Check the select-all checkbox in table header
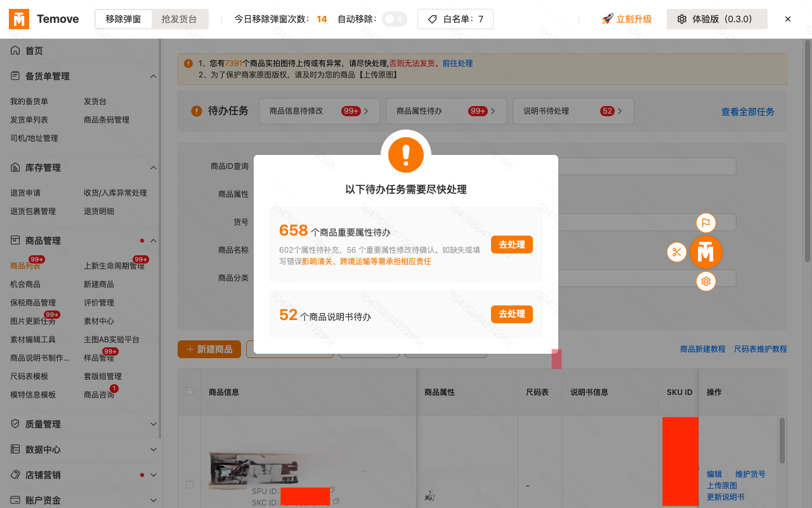Viewport: 812px width, 508px height. [189, 392]
